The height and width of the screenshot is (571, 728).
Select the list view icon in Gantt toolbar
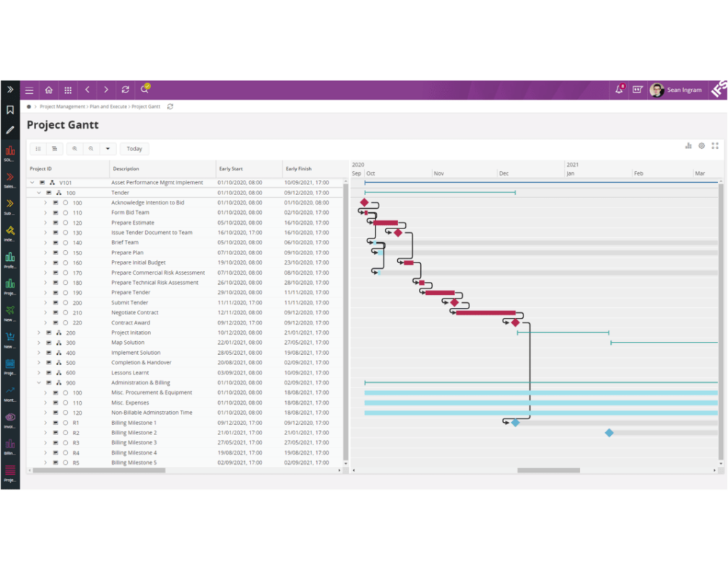(x=38, y=148)
